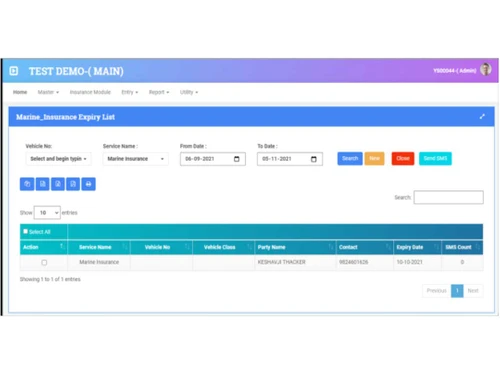Expand the Entry menu
The width and height of the screenshot is (500, 375).
(x=130, y=92)
